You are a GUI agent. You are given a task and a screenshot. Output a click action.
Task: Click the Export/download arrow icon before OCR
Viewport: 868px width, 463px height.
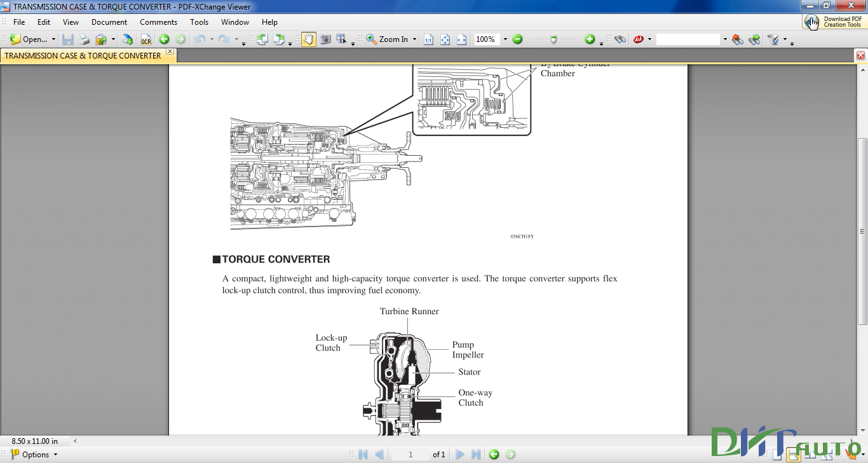tap(128, 39)
